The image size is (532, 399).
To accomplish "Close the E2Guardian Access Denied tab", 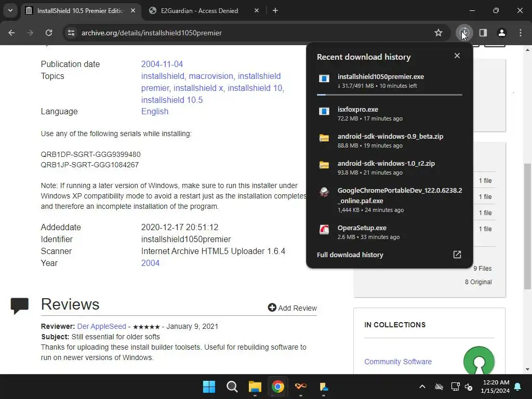I will coord(257,10).
